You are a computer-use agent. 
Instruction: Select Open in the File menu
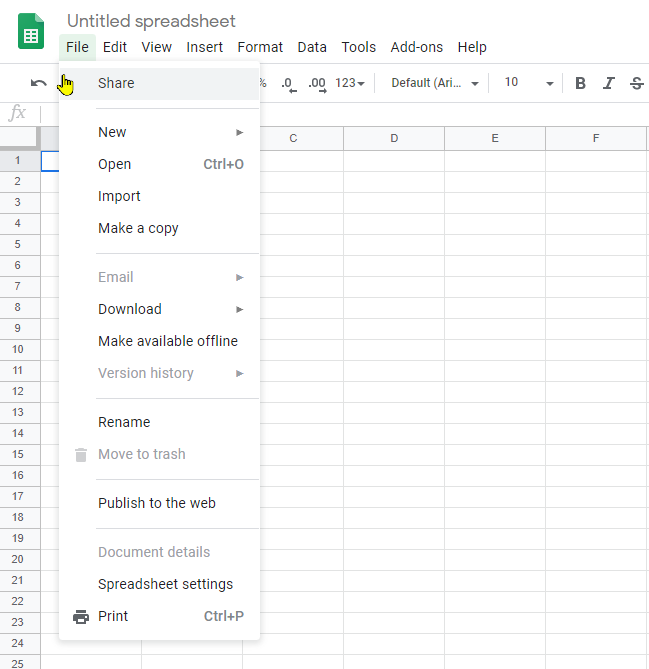click(159, 164)
